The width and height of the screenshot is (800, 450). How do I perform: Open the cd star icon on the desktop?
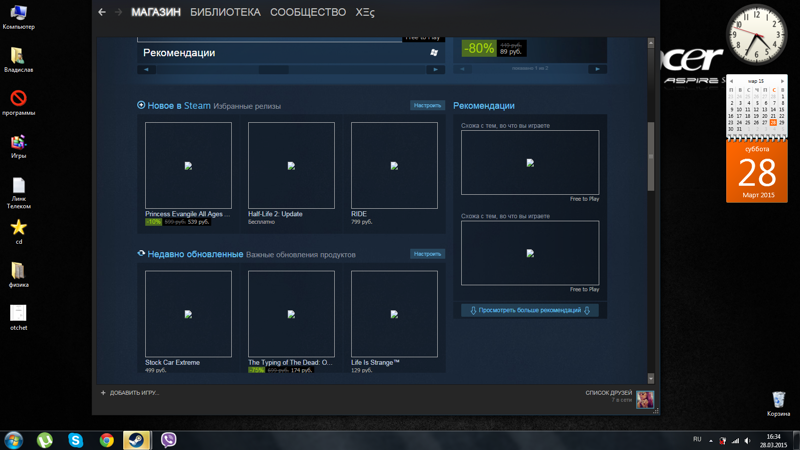pos(18,232)
